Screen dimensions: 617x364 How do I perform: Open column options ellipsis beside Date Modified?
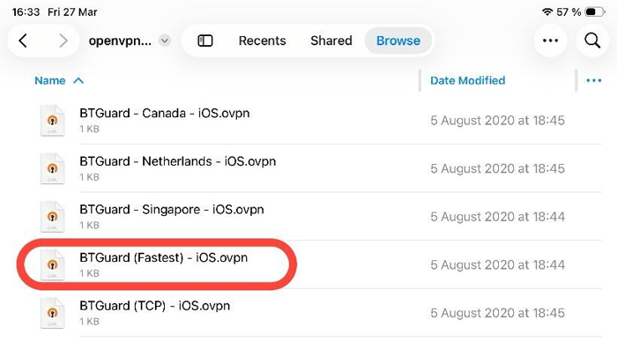[593, 81]
